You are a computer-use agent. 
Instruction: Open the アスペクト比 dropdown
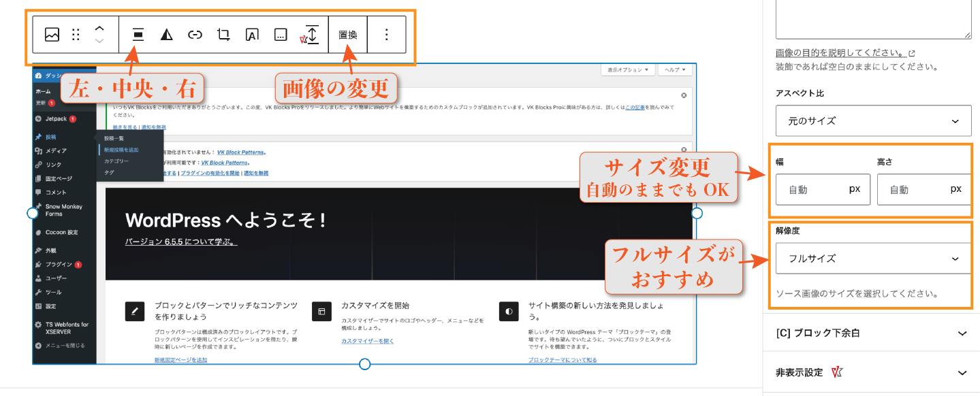pyautogui.click(x=873, y=120)
